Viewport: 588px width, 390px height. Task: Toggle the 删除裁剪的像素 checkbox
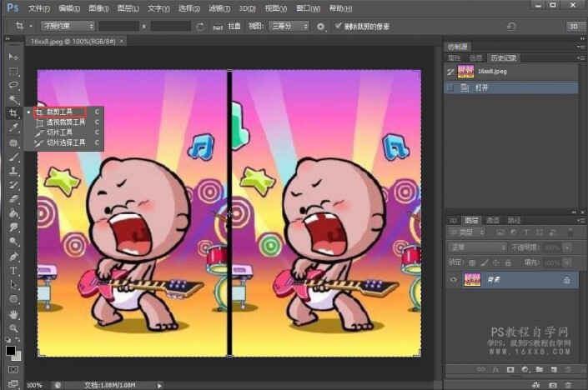pyautogui.click(x=338, y=27)
